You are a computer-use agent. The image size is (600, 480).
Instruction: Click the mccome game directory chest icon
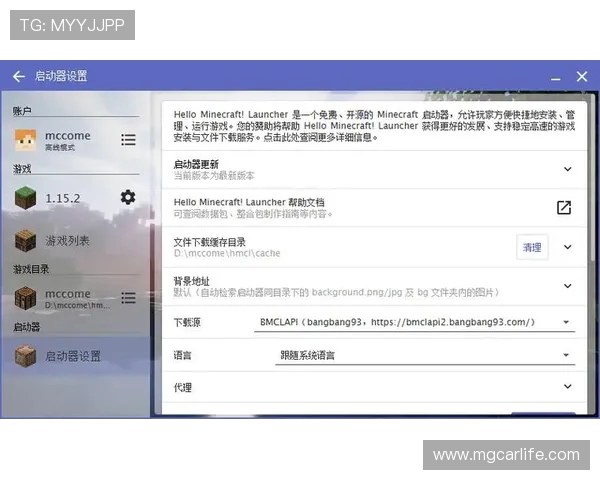pos(25,299)
